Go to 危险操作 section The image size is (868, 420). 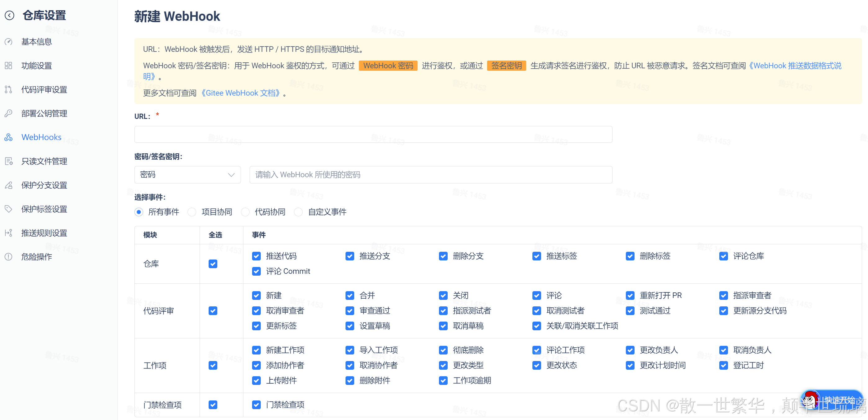click(x=36, y=257)
